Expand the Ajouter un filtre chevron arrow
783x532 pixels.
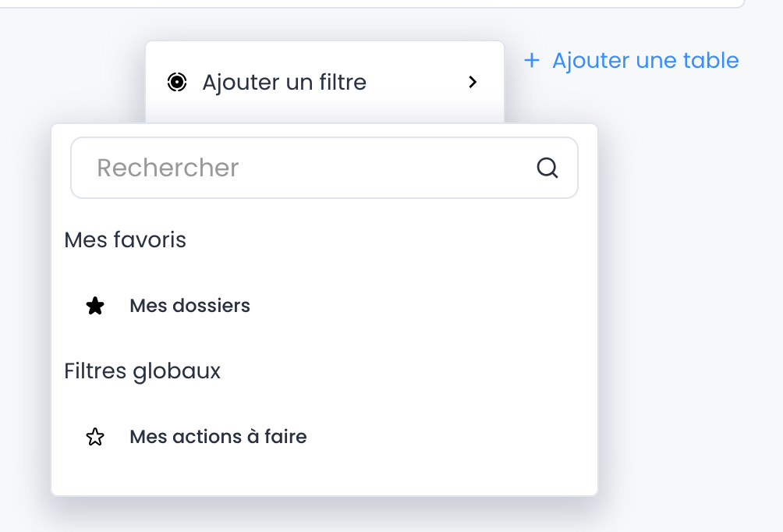pos(473,82)
